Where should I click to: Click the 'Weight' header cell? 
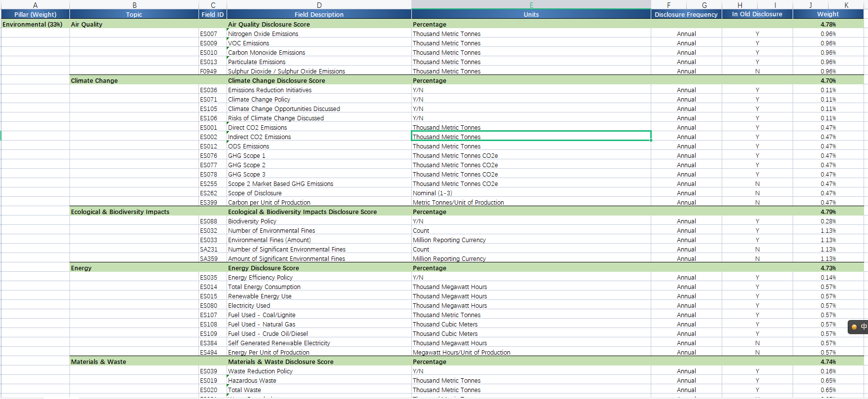[828, 14]
